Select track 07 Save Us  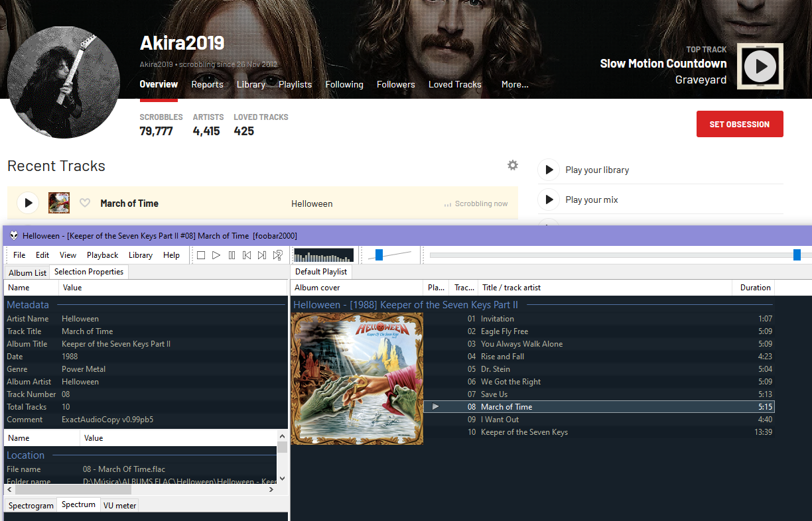[x=599, y=394]
